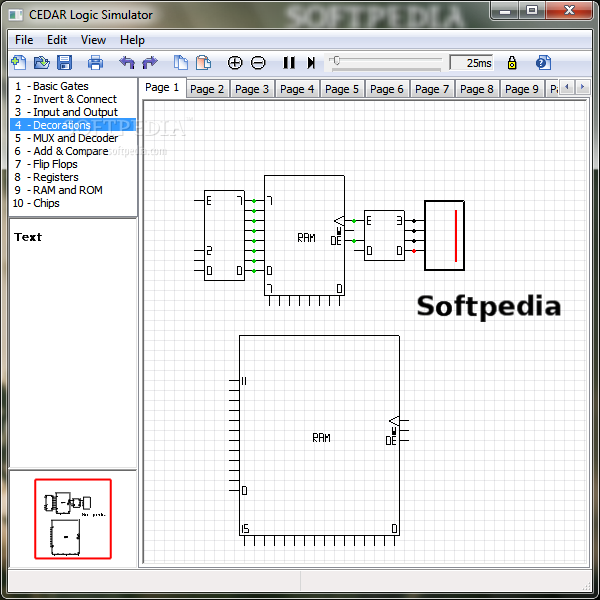Viewport: 600px width, 600px height.
Task: Switch to the Page 7 tab
Action: click(x=432, y=89)
